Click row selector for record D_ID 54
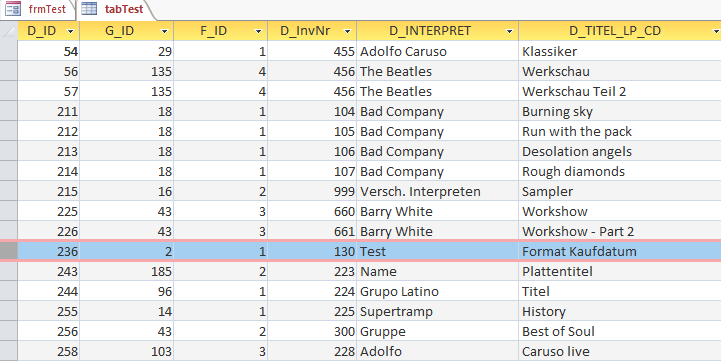The width and height of the screenshot is (721, 361). [x=9, y=51]
